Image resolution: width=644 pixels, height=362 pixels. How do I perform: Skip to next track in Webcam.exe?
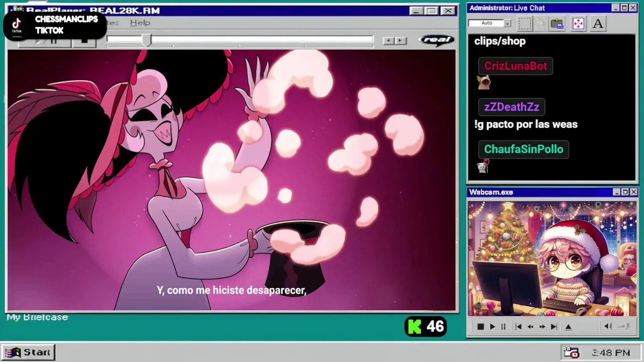[553, 327]
